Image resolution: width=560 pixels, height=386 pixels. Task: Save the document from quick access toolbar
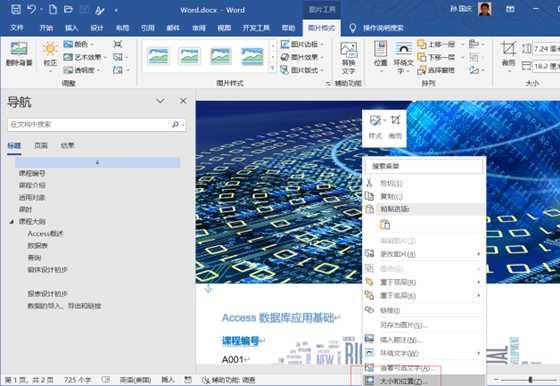(16, 9)
